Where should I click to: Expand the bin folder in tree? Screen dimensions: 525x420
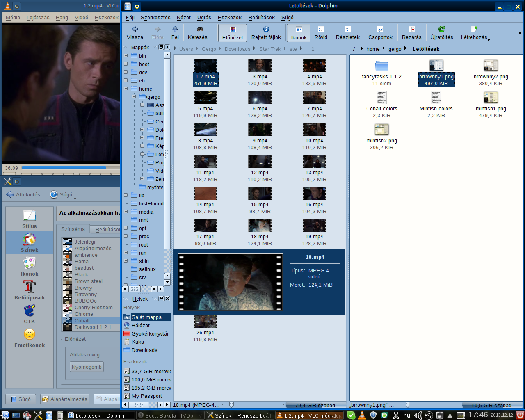(126, 56)
